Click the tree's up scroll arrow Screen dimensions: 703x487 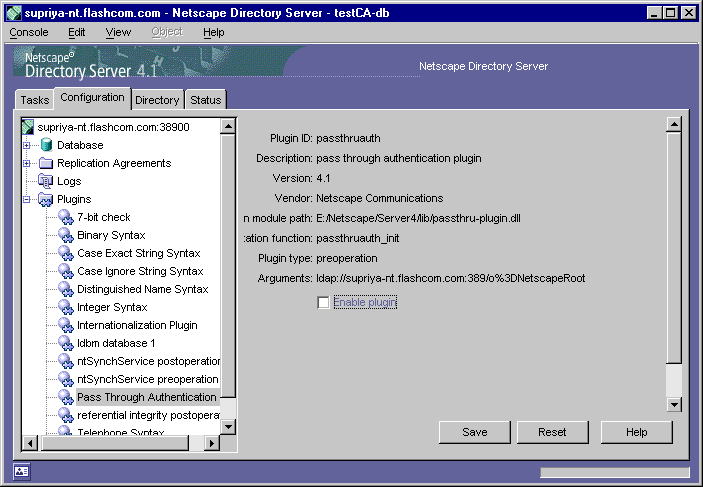tap(228, 126)
